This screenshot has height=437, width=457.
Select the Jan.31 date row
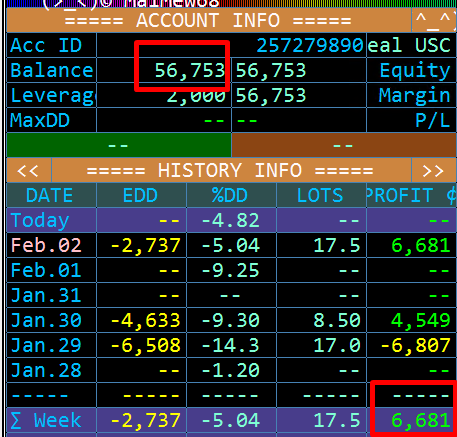46,295
